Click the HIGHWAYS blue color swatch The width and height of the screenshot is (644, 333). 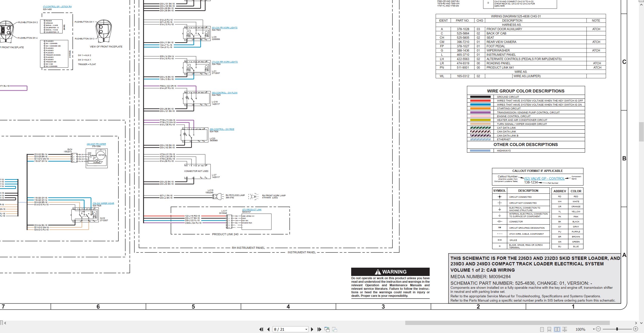(480, 151)
